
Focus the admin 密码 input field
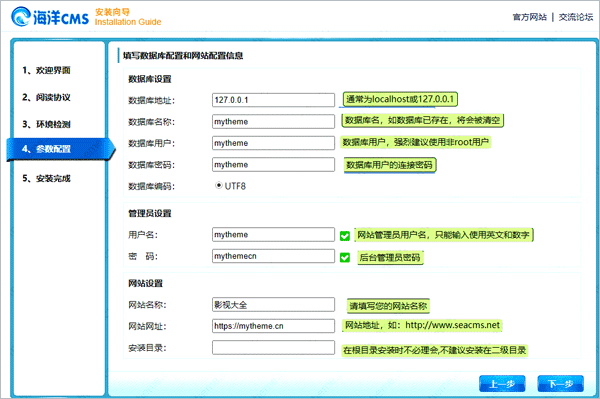(x=273, y=256)
